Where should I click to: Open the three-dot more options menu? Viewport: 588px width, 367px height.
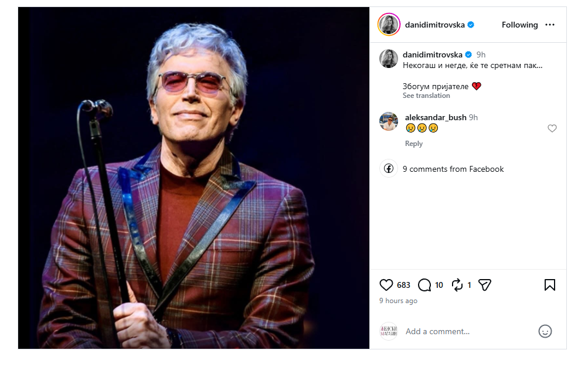550,25
